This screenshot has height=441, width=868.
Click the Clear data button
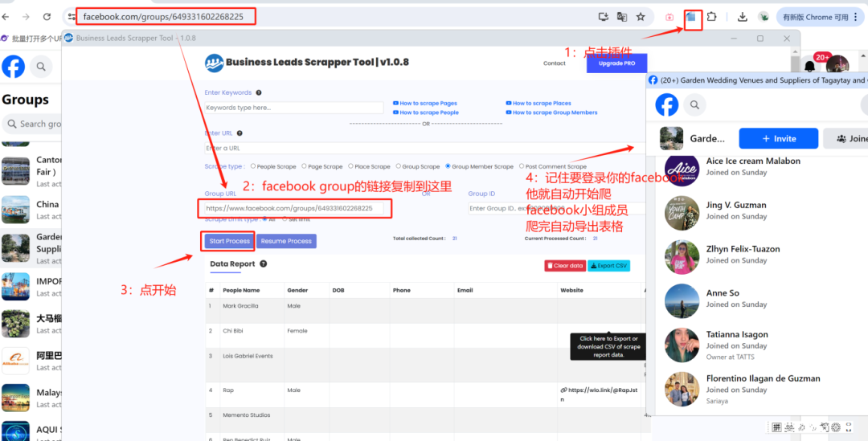(x=565, y=266)
